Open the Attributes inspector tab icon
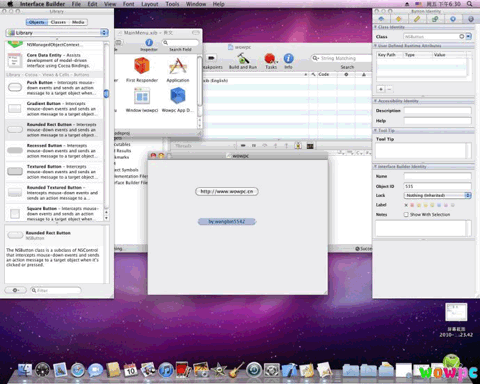This screenshot has height=384, width=480. pos(381,19)
